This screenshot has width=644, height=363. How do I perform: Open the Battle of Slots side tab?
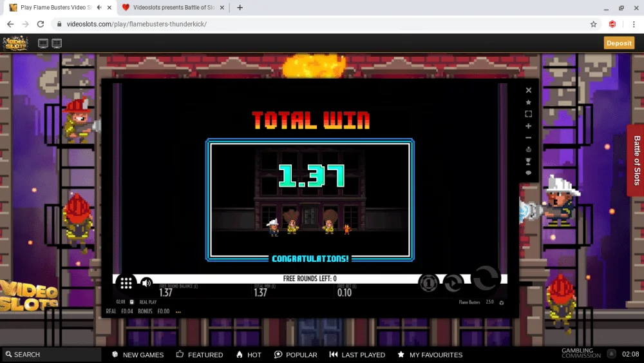click(636, 161)
